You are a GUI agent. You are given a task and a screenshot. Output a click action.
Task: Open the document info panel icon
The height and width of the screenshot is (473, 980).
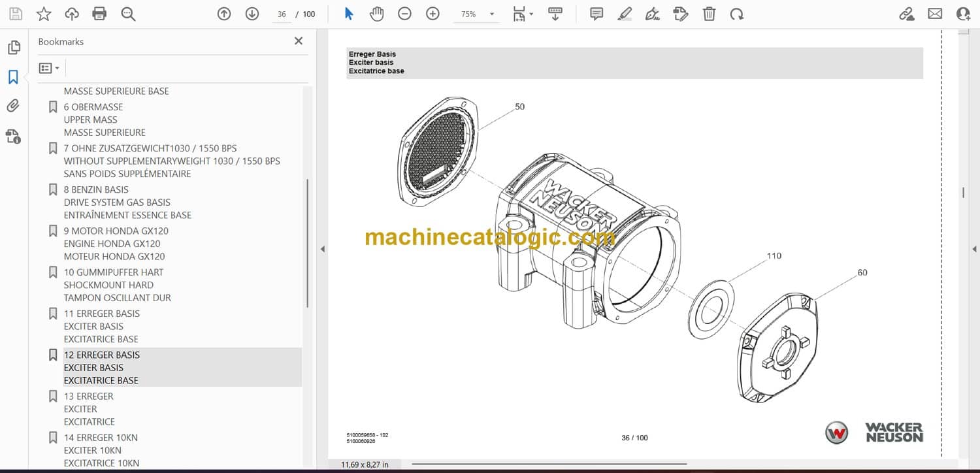point(14,136)
